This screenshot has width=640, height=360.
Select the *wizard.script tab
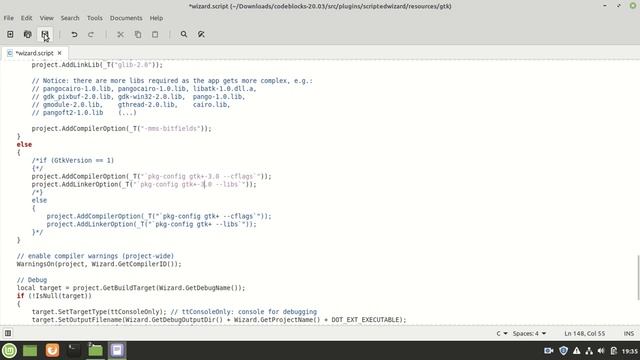[x=35, y=53]
